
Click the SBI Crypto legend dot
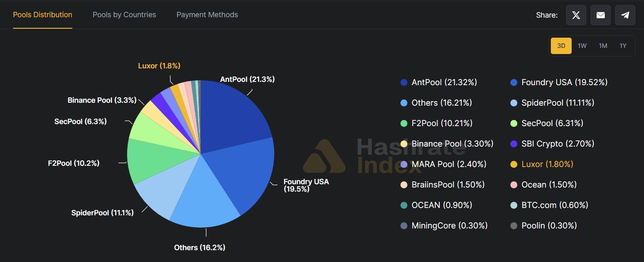514,144
